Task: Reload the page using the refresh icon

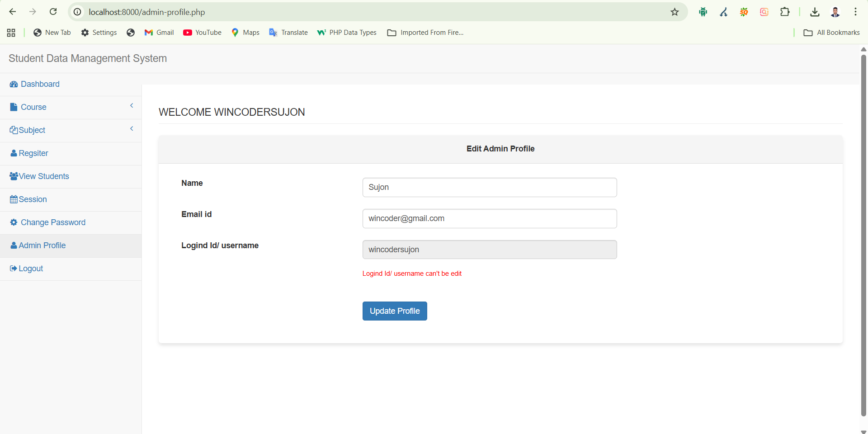Action: point(53,12)
